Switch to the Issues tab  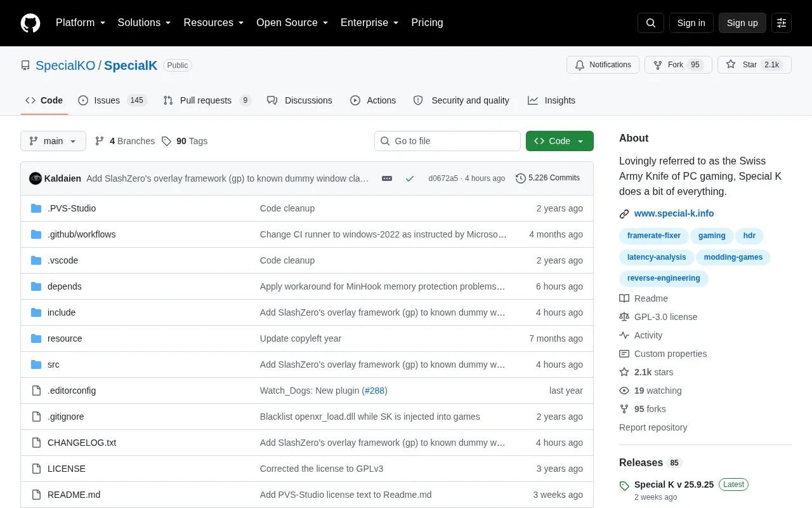point(112,100)
